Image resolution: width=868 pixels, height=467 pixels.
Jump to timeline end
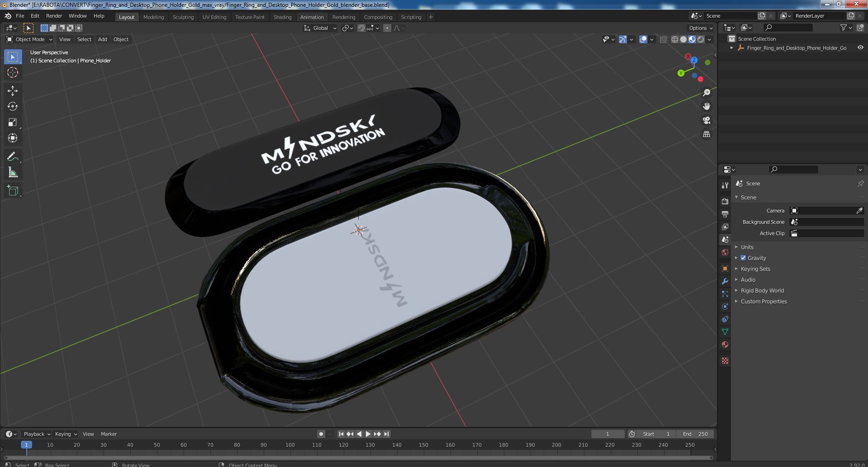[x=386, y=434]
